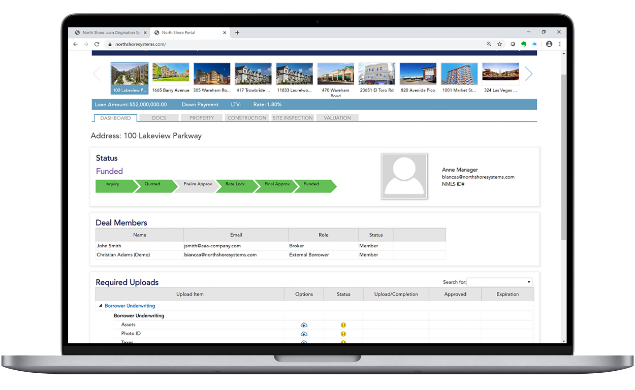Click Christian Adams (Demo) row name
635x390 pixels.
(123, 255)
